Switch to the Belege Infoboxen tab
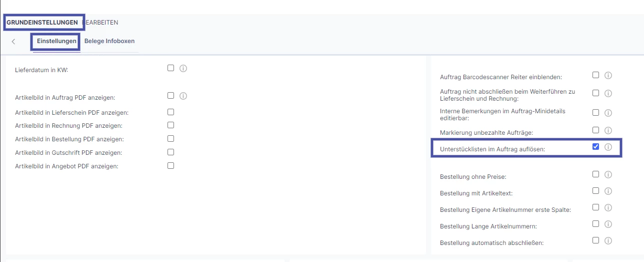Image resolution: width=644 pixels, height=262 pixels. [x=109, y=41]
